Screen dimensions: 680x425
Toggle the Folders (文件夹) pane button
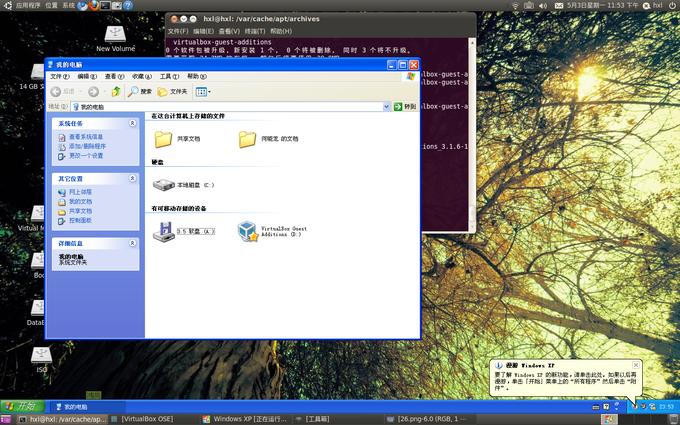(x=172, y=92)
